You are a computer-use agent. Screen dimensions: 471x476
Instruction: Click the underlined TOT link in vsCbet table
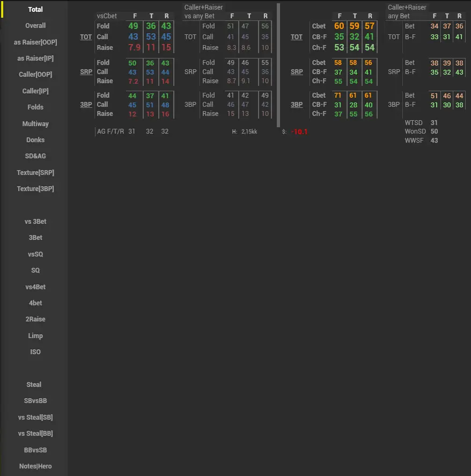[x=86, y=37]
